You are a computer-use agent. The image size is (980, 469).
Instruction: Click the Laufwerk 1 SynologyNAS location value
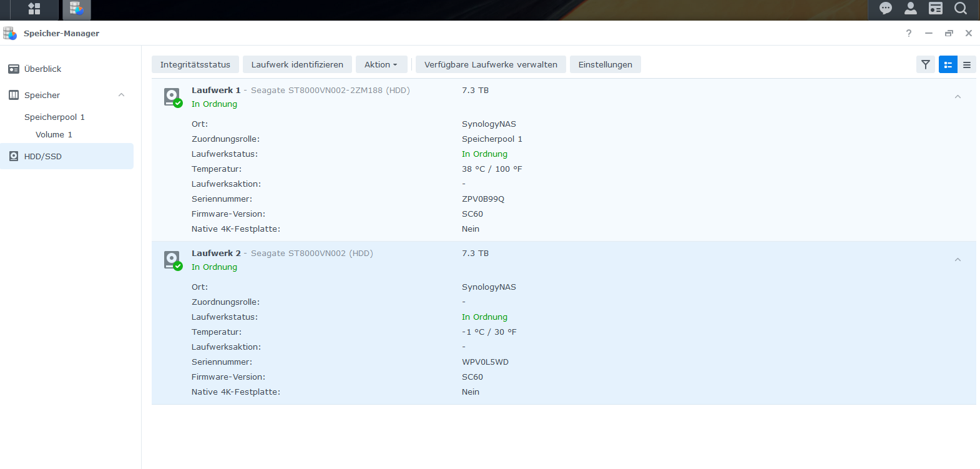click(x=489, y=124)
